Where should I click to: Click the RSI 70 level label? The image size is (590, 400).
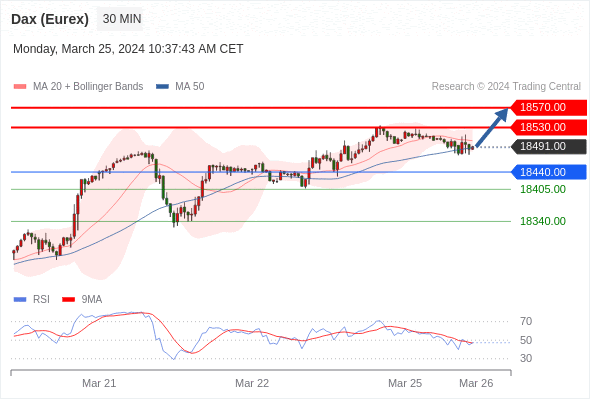(x=526, y=321)
